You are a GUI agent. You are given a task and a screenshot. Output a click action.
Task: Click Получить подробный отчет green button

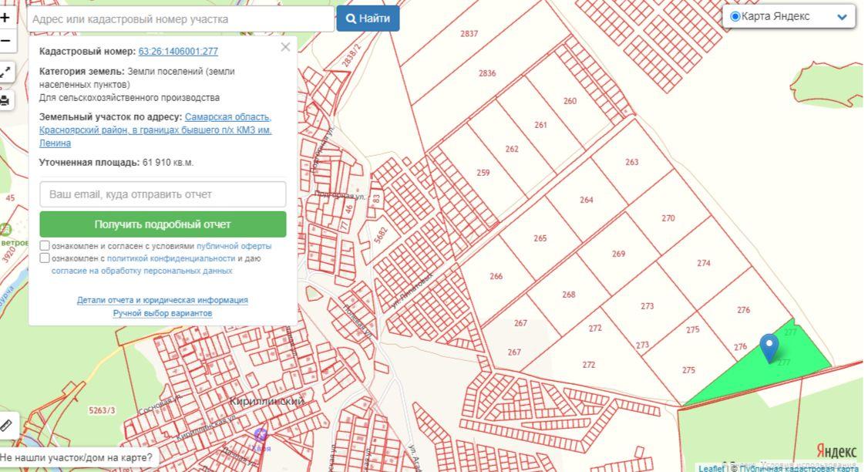pos(163,224)
